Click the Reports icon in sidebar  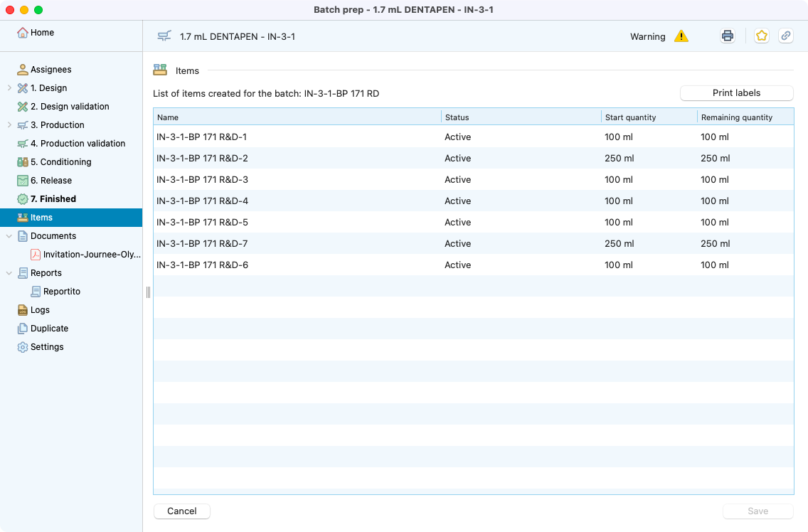[x=22, y=273]
